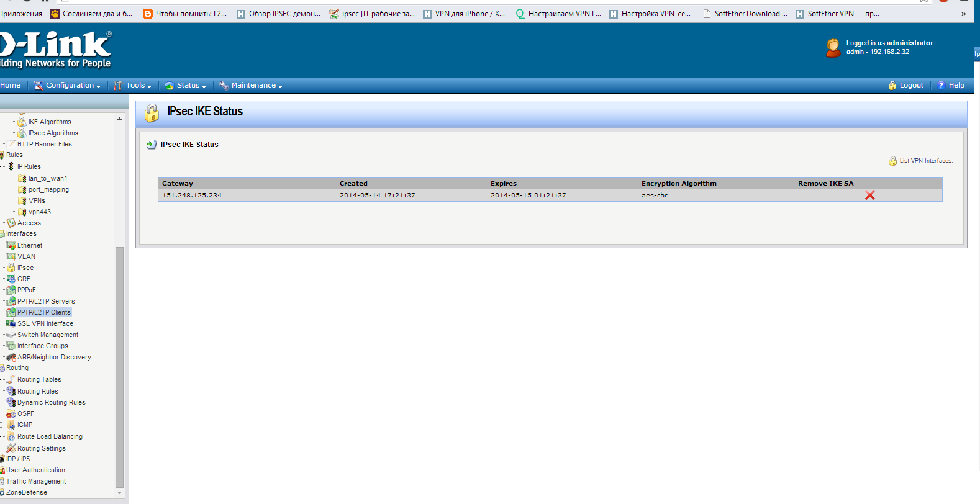Viewport: 980px width, 504px height.
Task: Click the VLAN interface icon
Action: [x=11, y=256]
